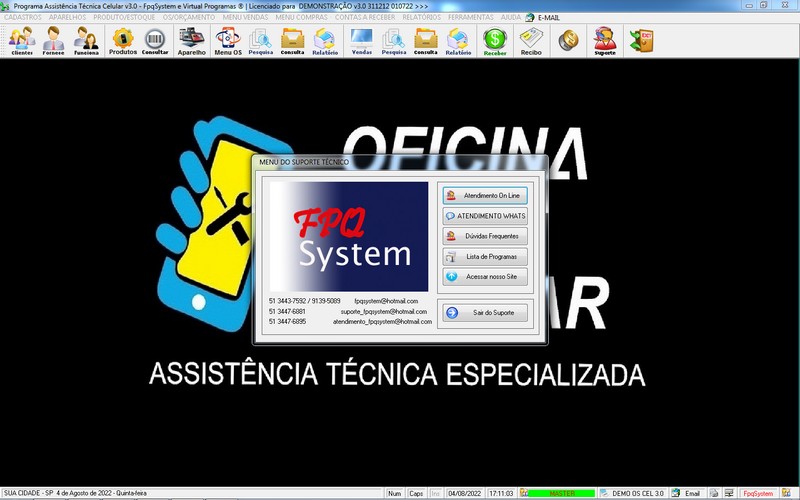The image size is (800, 500).
Task: Click phone number 51 3447-6881
Action: (287, 311)
